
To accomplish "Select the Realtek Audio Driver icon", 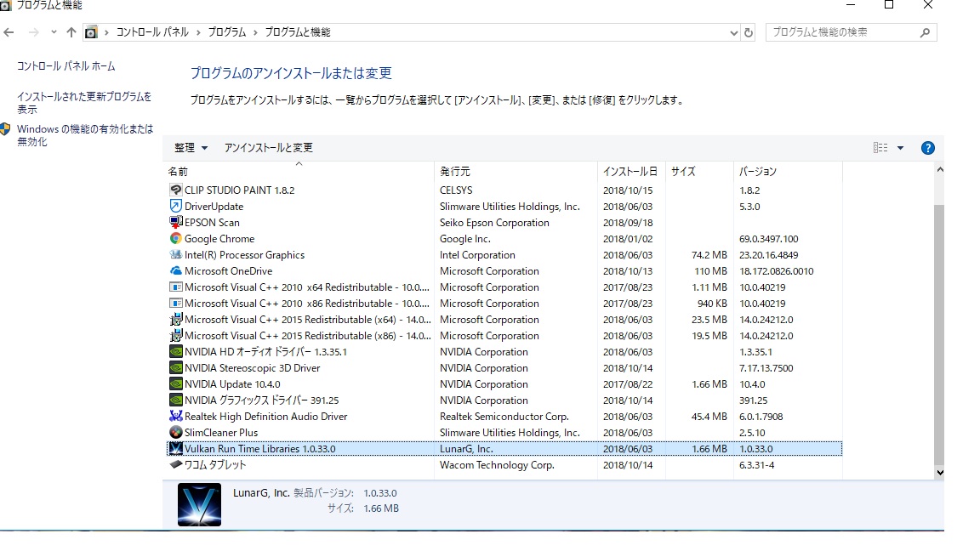I will click(175, 416).
